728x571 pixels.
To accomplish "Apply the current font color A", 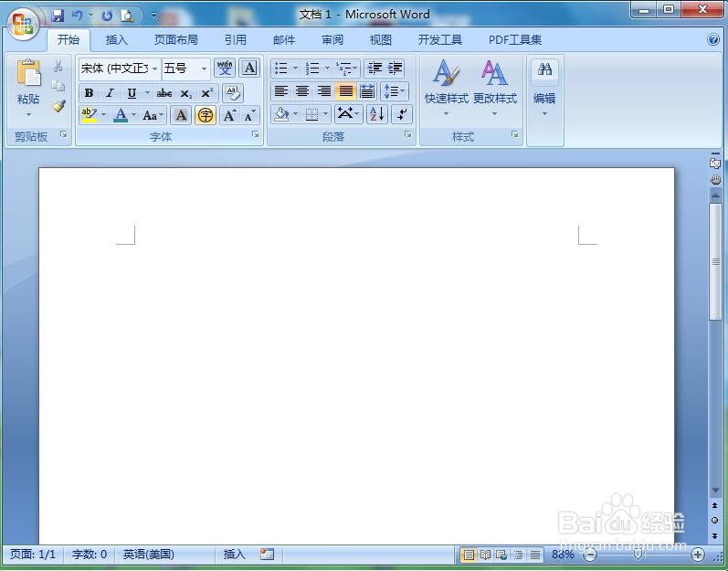I will point(121,115).
